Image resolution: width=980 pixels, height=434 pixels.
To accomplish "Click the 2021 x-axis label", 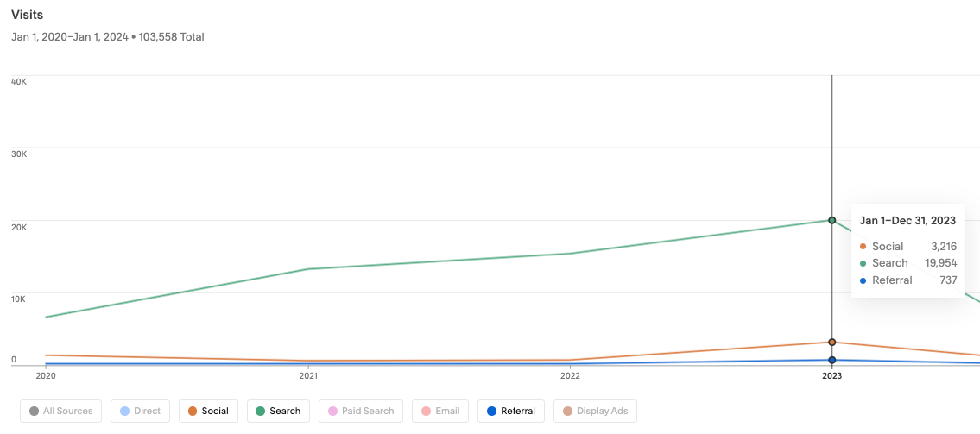I will pyautogui.click(x=308, y=375).
